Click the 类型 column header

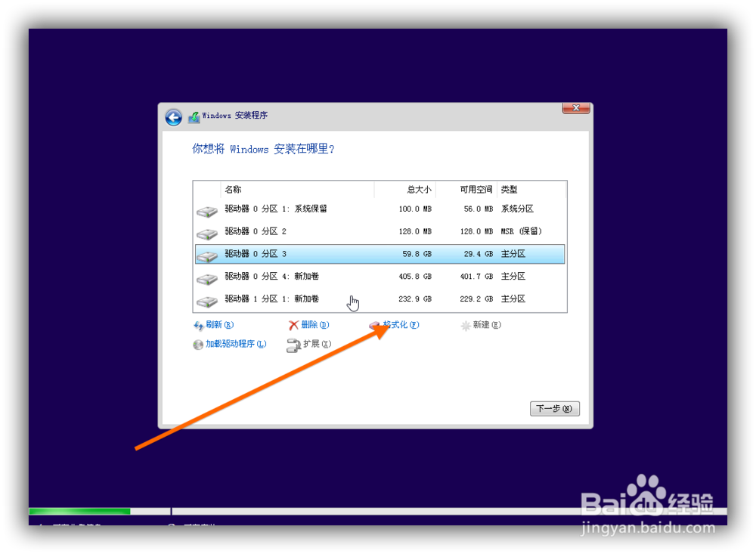click(x=531, y=190)
